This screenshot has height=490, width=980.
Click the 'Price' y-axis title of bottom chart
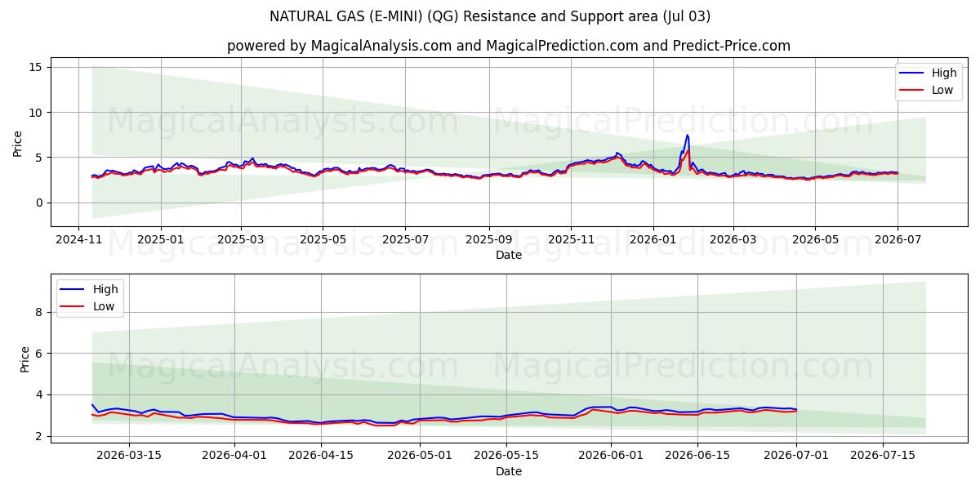pyautogui.click(x=24, y=359)
